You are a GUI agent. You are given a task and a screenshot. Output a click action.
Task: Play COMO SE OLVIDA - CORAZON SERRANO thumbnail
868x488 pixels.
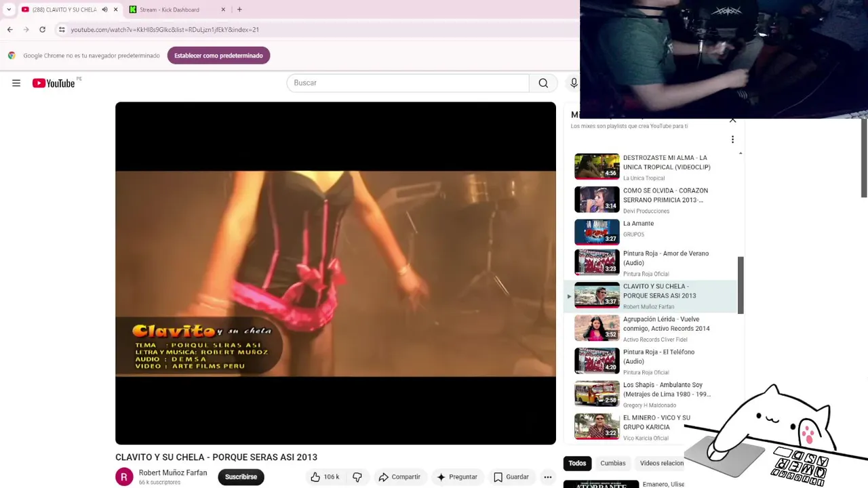[597, 199]
